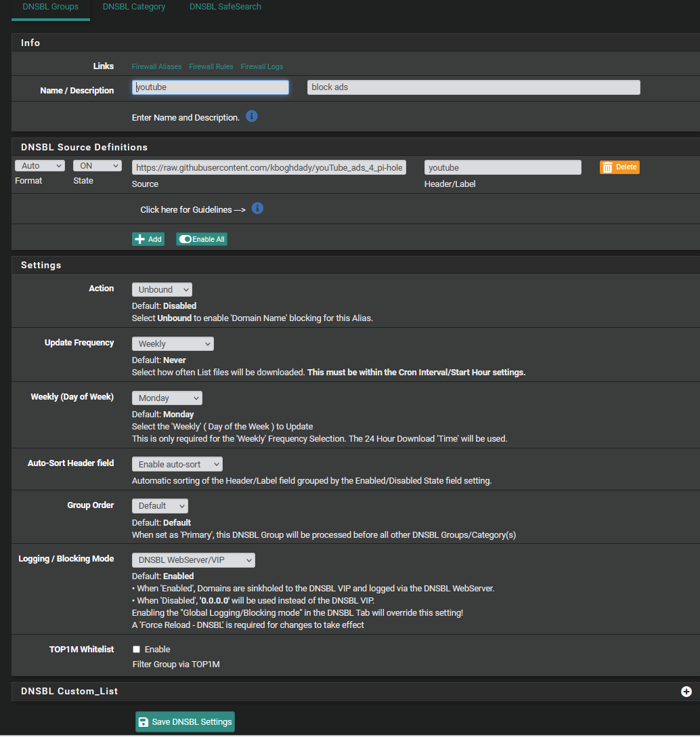
Task: Open the Firewall Aliases link
Action: click(156, 67)
